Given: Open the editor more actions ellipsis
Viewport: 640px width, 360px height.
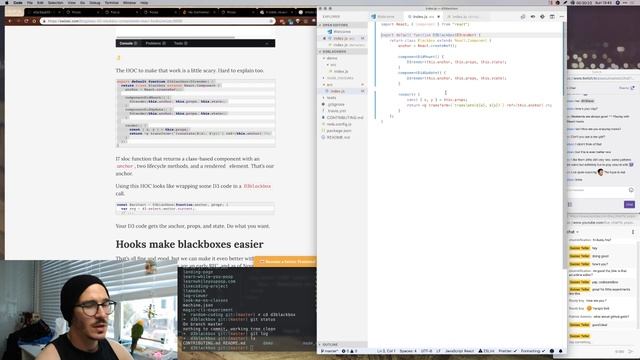Looking at the screenshot, I should pos(562,17).
